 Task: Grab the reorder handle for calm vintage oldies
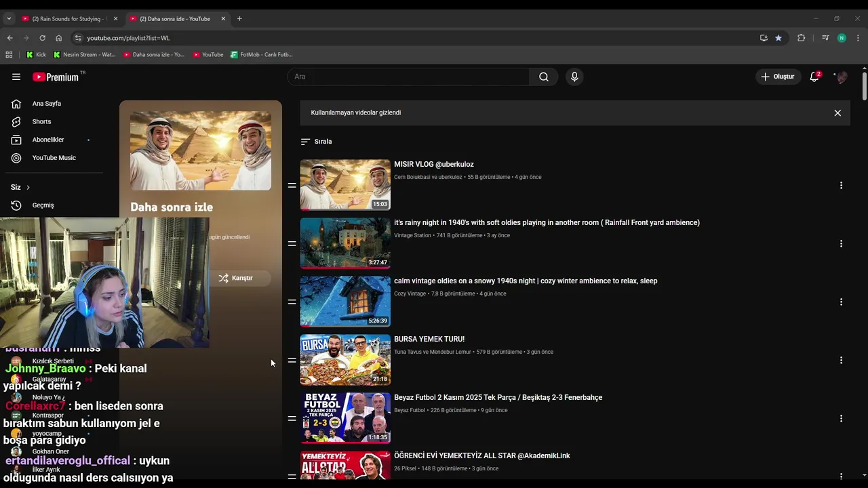(292, 302)
